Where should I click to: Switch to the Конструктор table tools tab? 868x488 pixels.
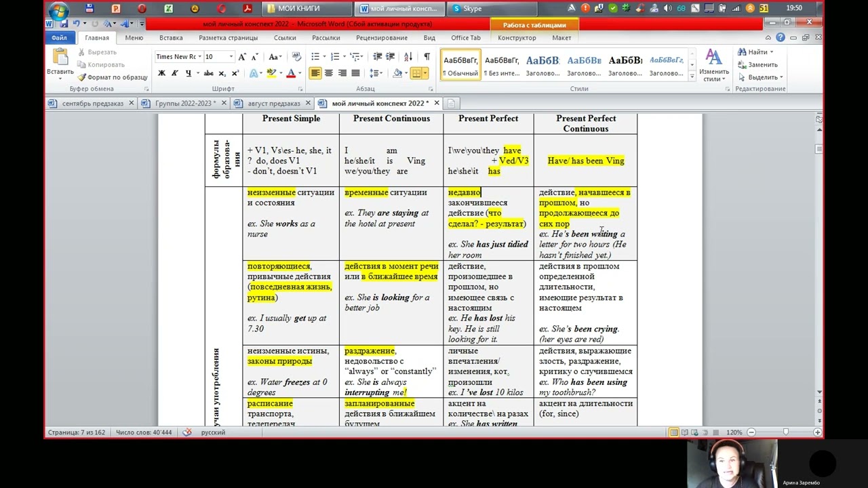pyautogui.click(x=517, y=38)
